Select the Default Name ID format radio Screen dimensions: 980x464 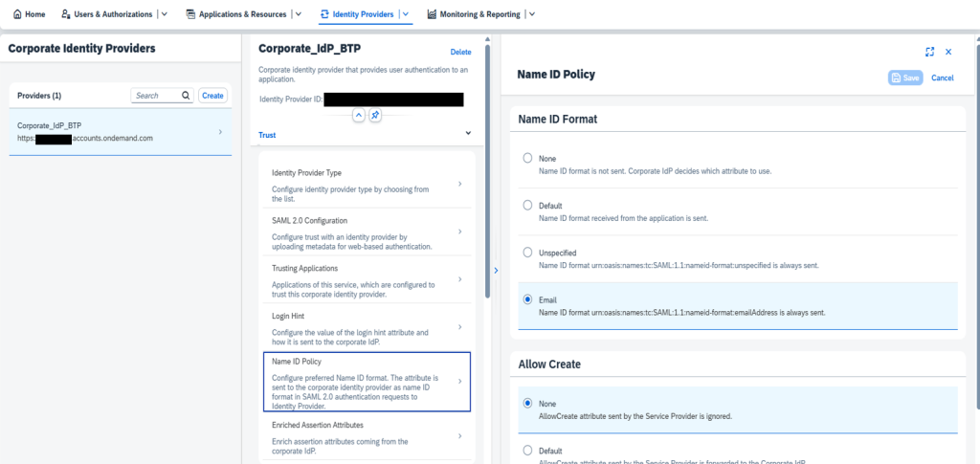tap(527, 206)
